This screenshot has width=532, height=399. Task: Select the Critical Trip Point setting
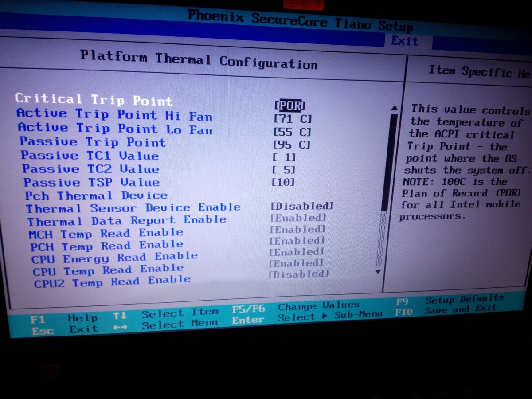94,99
